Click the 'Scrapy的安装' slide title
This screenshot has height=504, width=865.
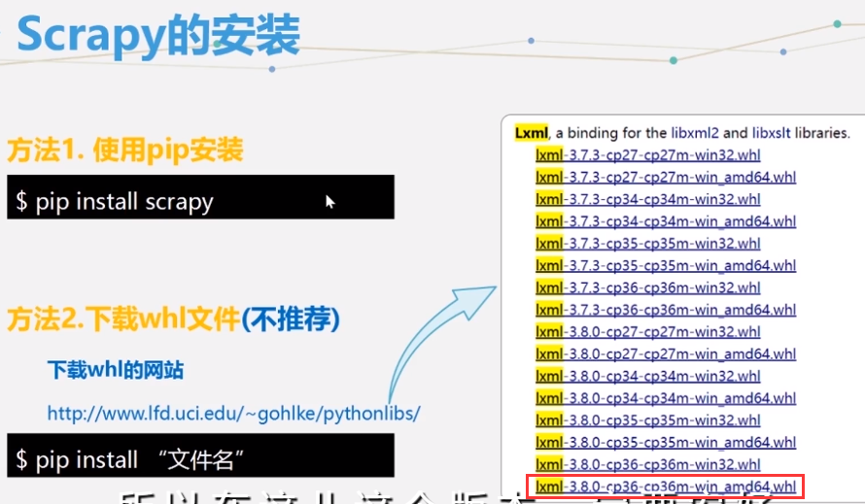click(158, 35)
